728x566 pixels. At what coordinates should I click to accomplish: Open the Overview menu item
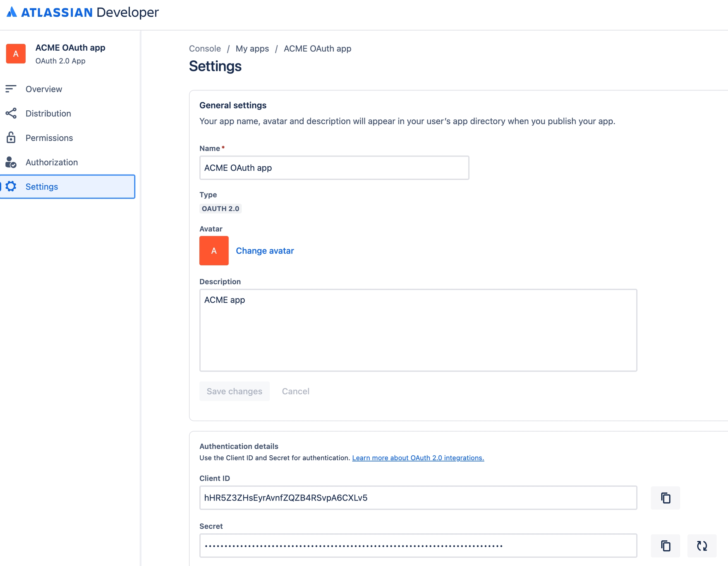(44, 89)
